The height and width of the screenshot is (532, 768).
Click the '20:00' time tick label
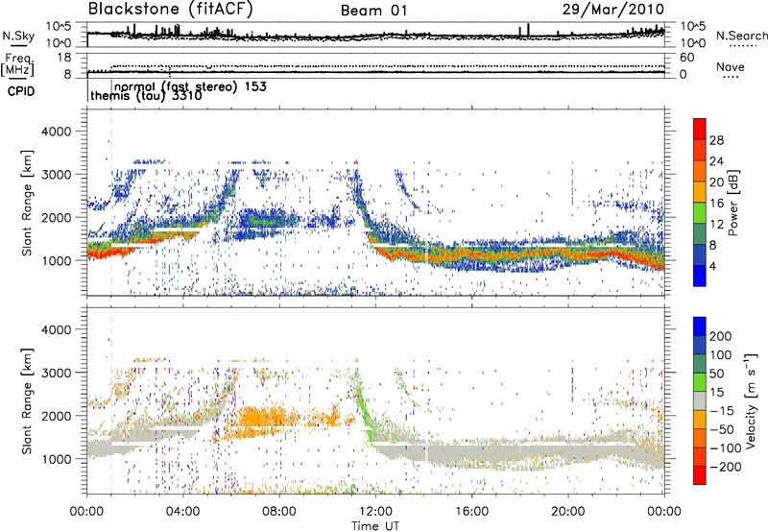pyautogui.click(x=568, y=512)
